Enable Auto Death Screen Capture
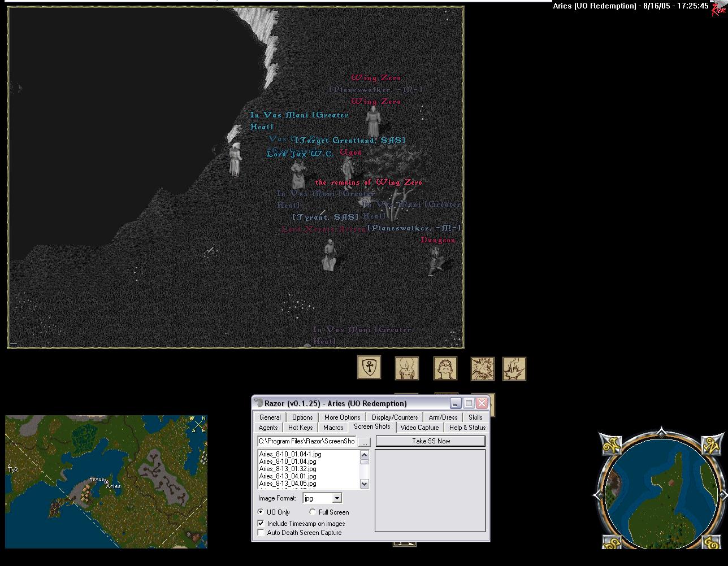Image resolution: width=728 pixels, height=566 pixels. tap(261, 533)
